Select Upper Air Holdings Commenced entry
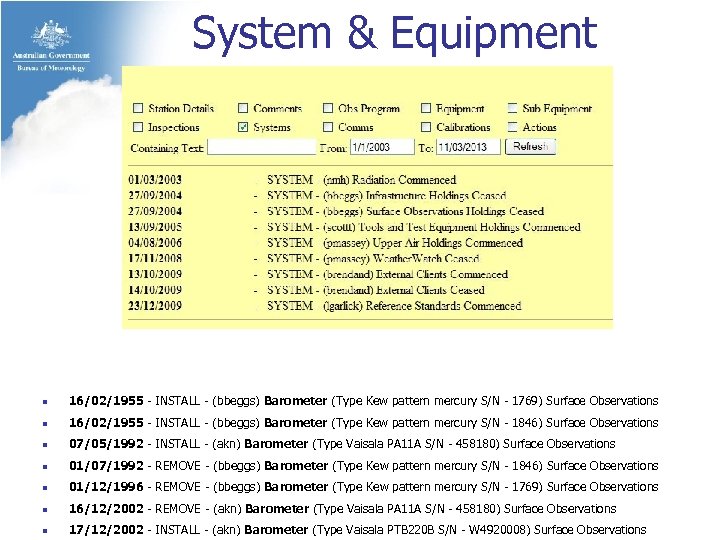Image resolution: width=720 pixels, height=540 pixels. 326,242
